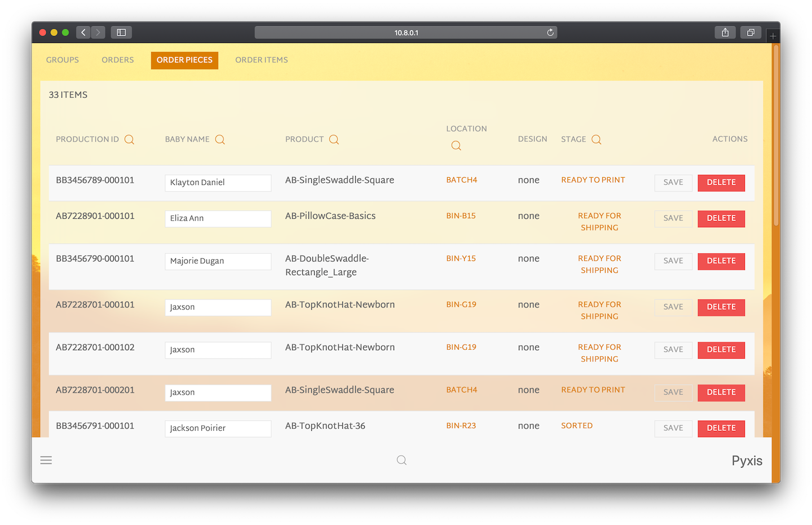Save the Klayton Daniel row
812x525 pixels.
coord(673,183)
